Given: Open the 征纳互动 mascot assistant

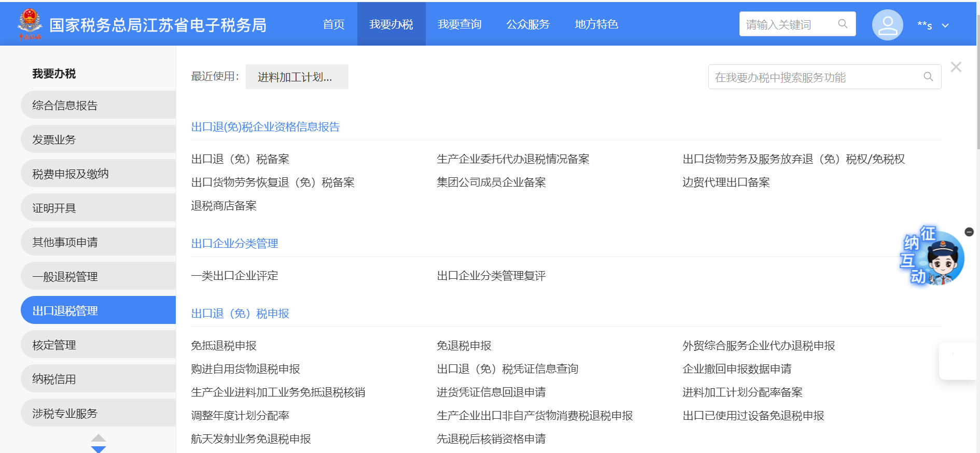Looking at the screenshot, I should point(933,258).
